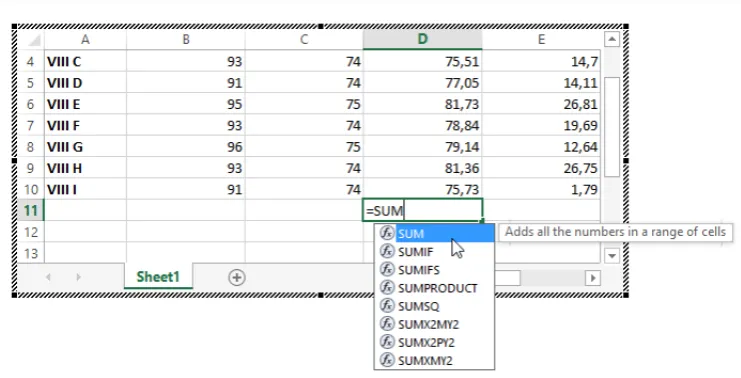Click cell with value 75,51

[x=422, y=61]
